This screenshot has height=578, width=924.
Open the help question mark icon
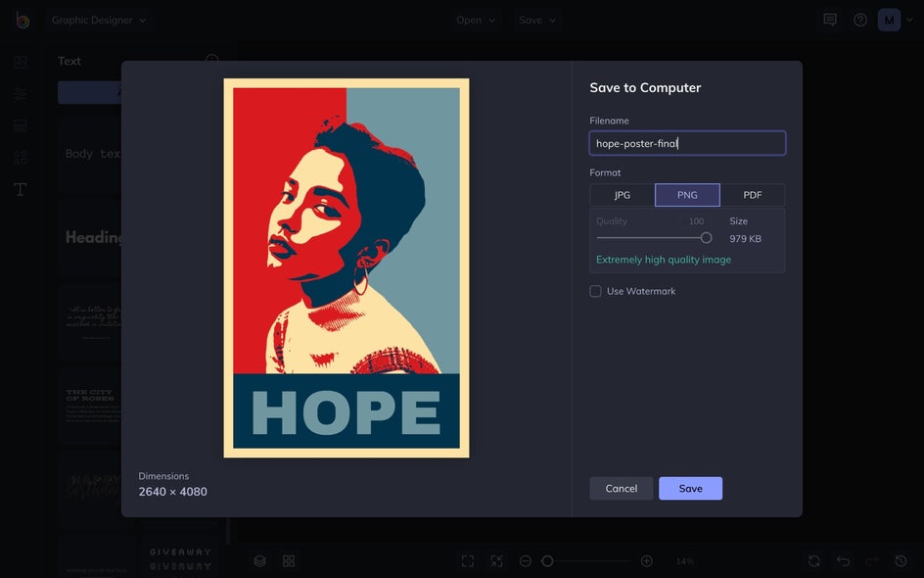coord(860,20)
